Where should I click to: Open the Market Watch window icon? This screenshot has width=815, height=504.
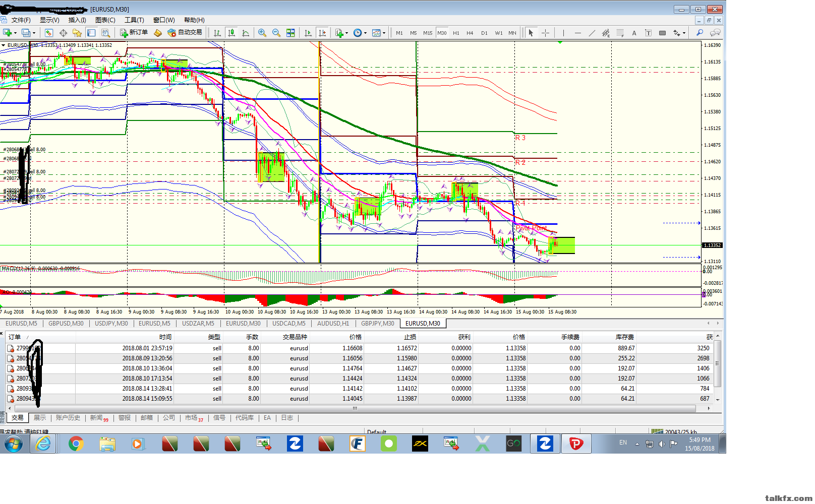(49, 33)
